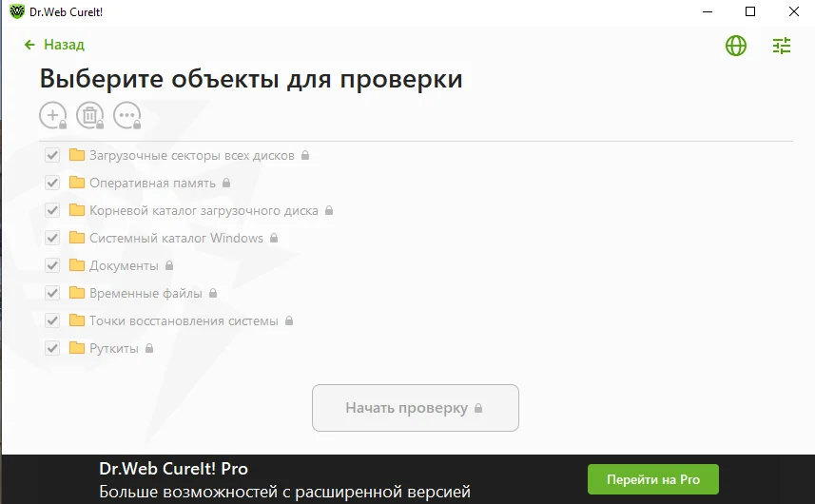Viewport: 815px width, 504px height.
Task: Click the delete trash can icon
Action: pyautogui.click(x=90, y=115)
